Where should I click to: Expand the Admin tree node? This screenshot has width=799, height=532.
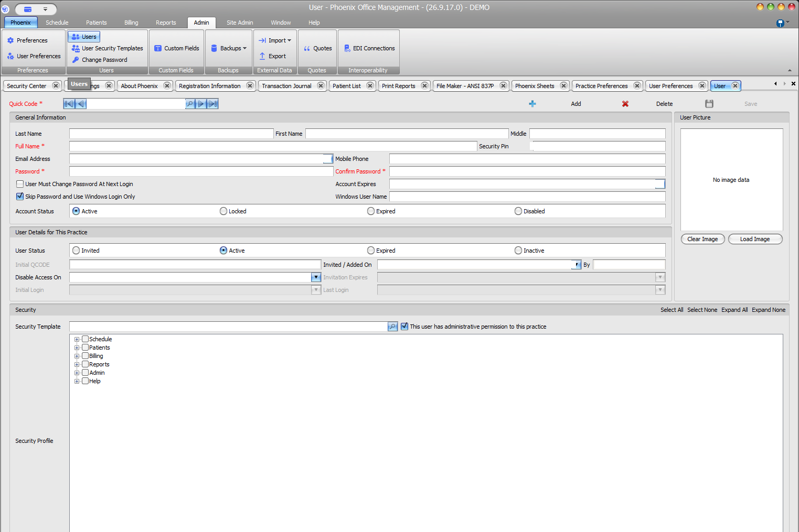tap(77, 373)
